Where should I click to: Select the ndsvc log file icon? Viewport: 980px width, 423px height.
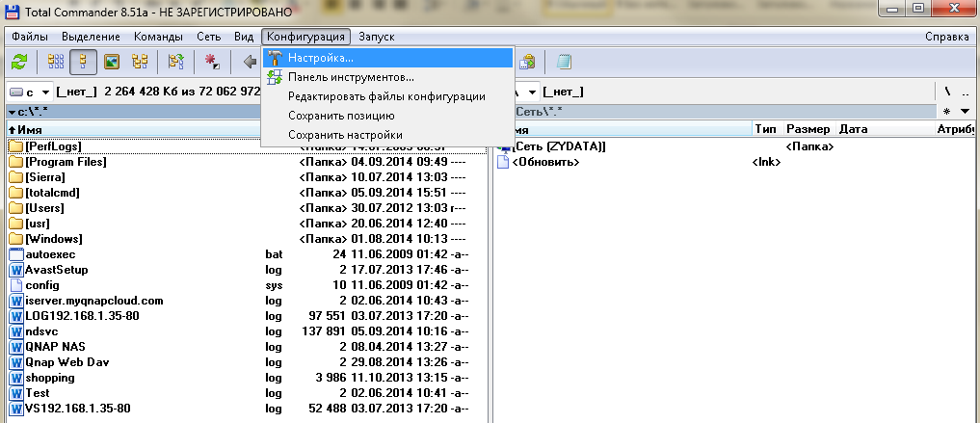pyautogui.click(x=16, y=331)
